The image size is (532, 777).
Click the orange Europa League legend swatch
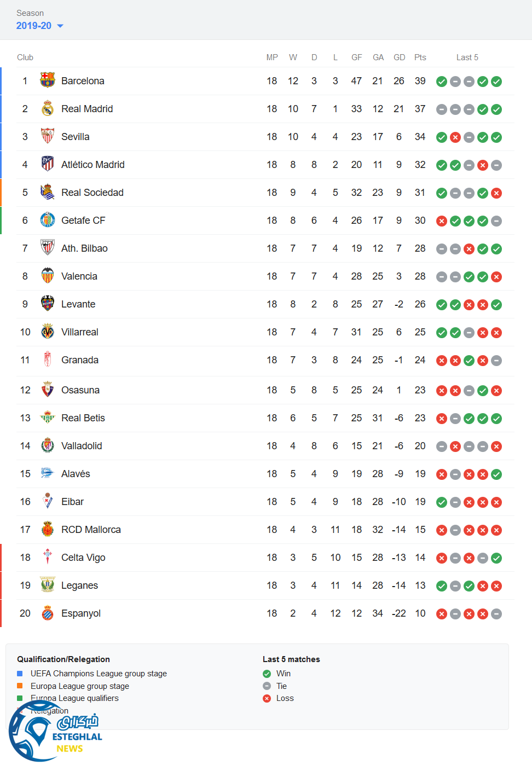click(20, 686)
